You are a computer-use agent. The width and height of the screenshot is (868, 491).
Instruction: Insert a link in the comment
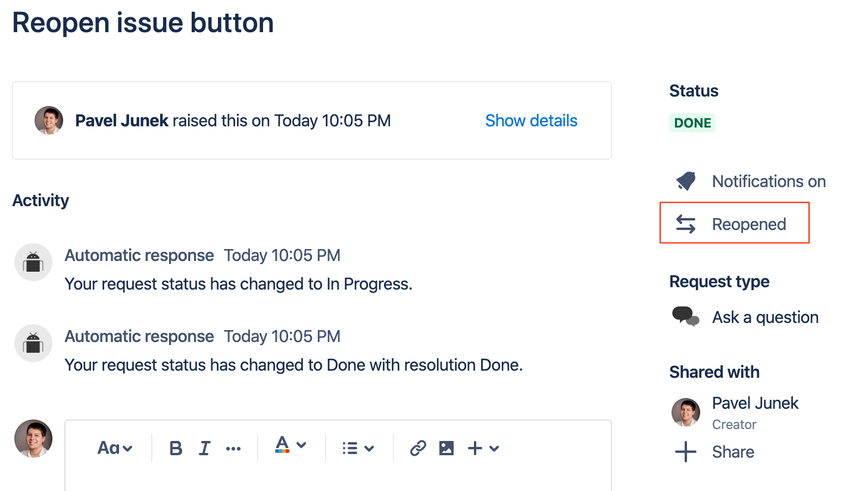click(419, 448)
